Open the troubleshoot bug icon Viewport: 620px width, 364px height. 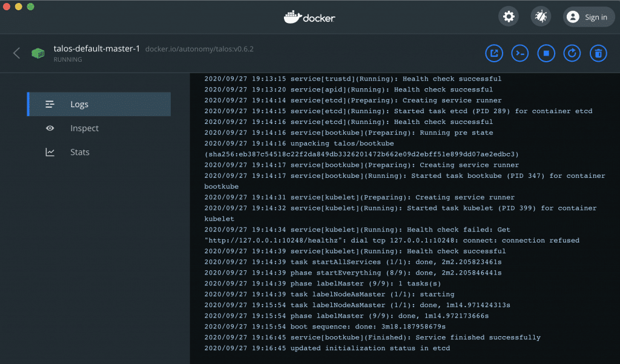tap(541, 16)
